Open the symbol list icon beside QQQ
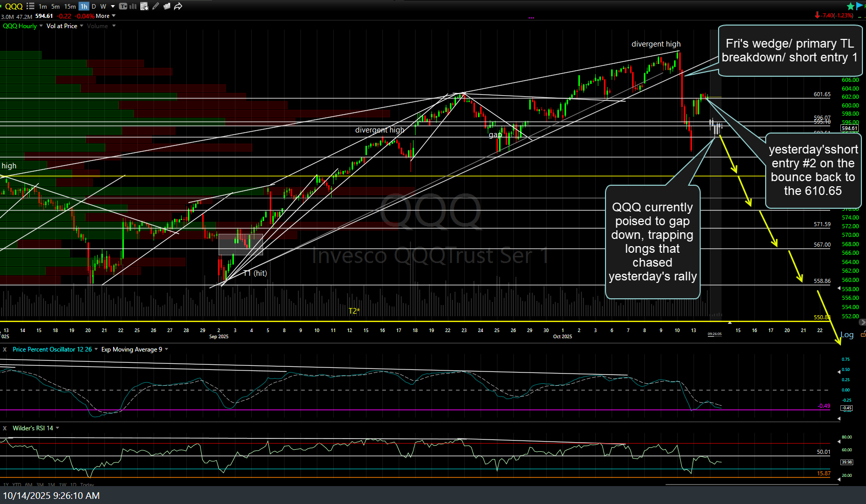This screenshot has height=504, width=866. (x=30, y=6)
